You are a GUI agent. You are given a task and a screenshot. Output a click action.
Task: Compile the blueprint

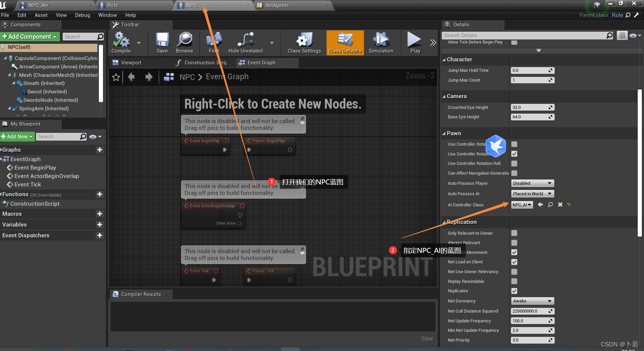pyautogui.click(x=121, y=42)
